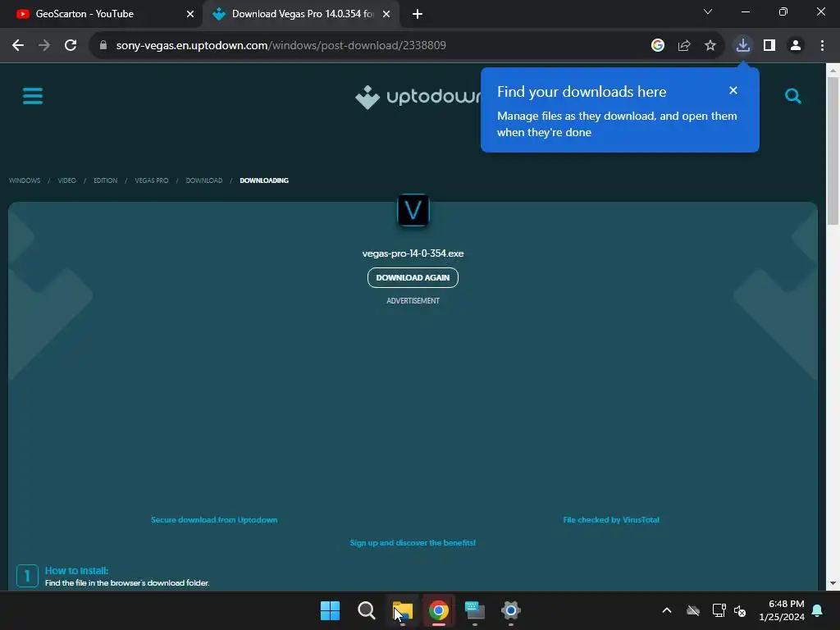Screen dimensions: 840x630
Task: Show hidden system tray icons
Action: [667, 610]
